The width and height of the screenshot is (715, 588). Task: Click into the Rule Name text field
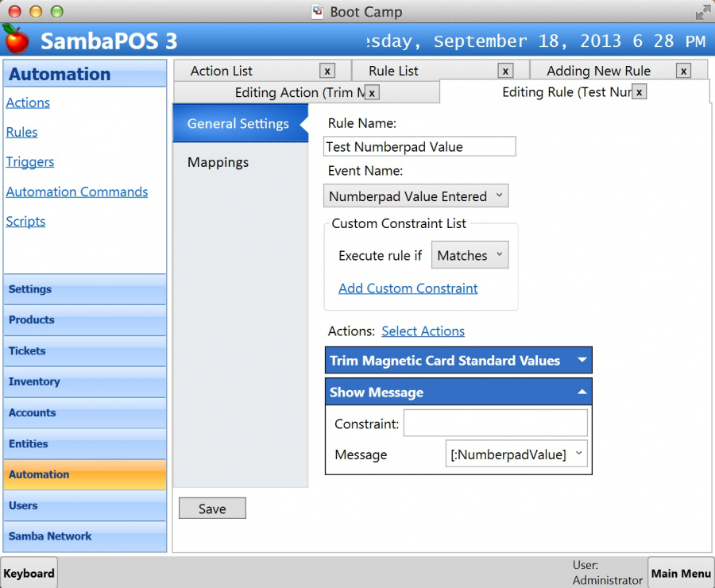click(419, 146)
